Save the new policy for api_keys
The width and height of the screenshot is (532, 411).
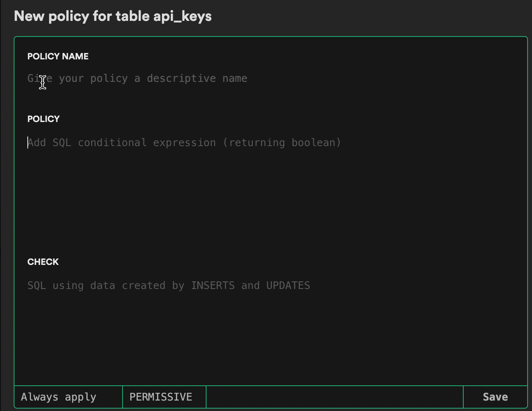495,397
